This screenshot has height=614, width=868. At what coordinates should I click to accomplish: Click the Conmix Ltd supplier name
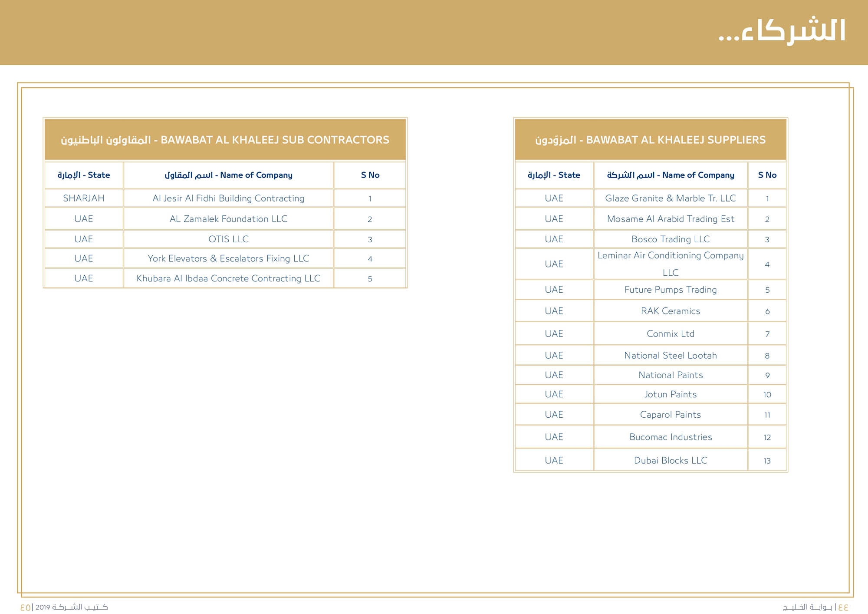coord(670,334)
